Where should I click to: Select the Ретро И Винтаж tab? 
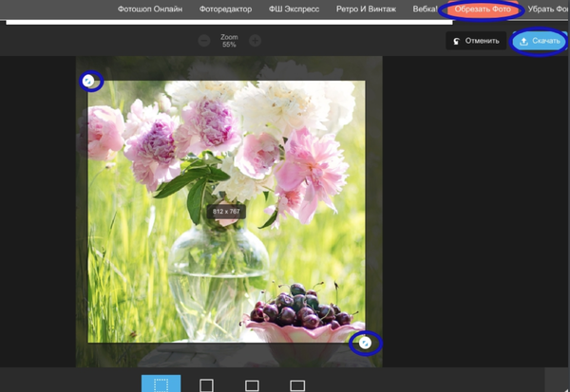366,9
